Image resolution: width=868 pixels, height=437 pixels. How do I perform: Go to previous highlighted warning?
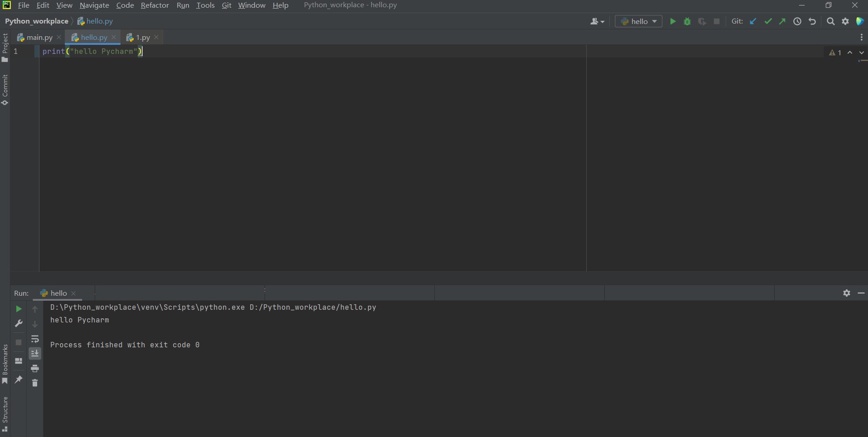coord(850,53)
